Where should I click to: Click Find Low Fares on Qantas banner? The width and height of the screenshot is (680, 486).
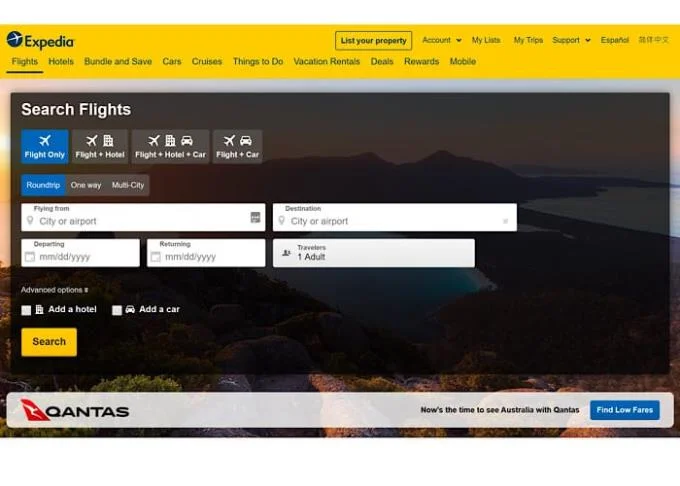coord(624,410)
